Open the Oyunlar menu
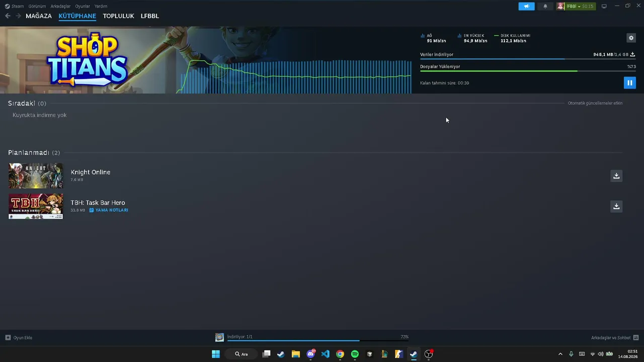 pos(83,6)
